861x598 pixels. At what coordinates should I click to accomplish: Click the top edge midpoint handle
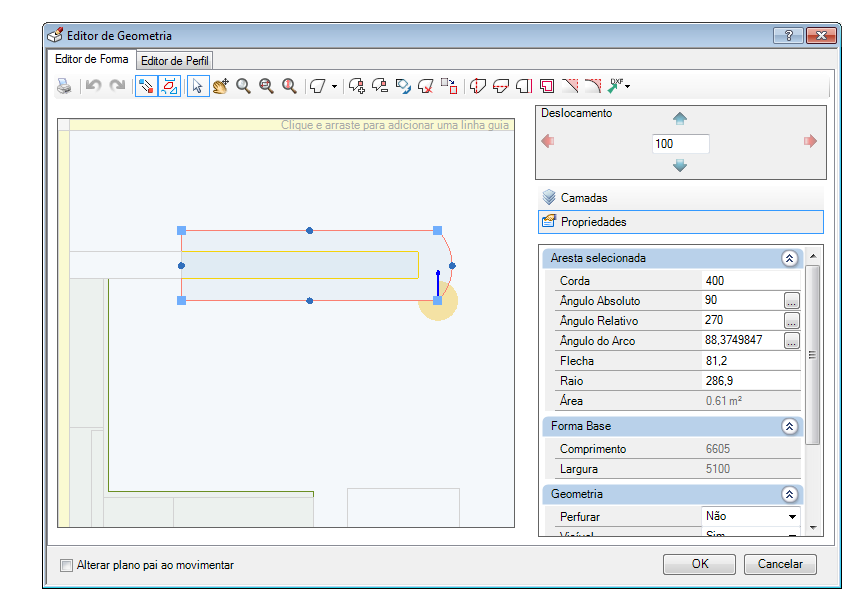310,231
